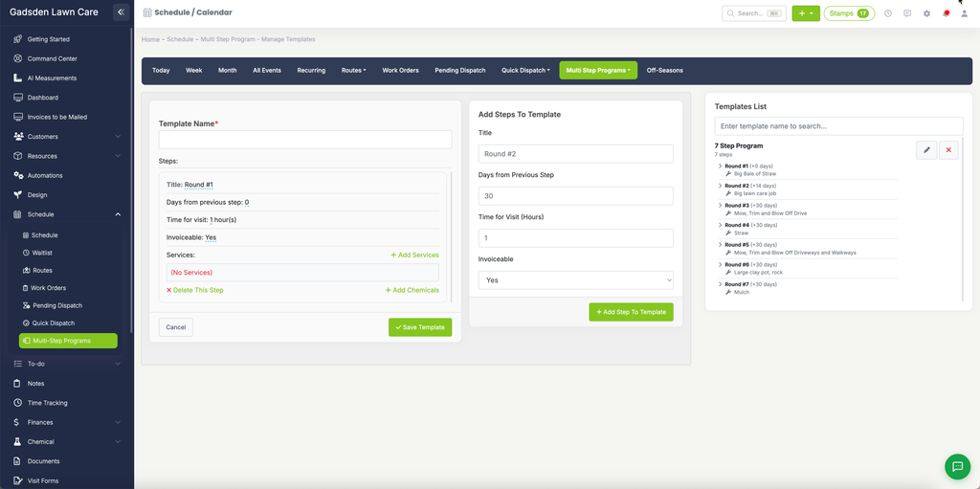980x489 pixels.
Task: Open notifications bell in header
Action: click(946, 13)
